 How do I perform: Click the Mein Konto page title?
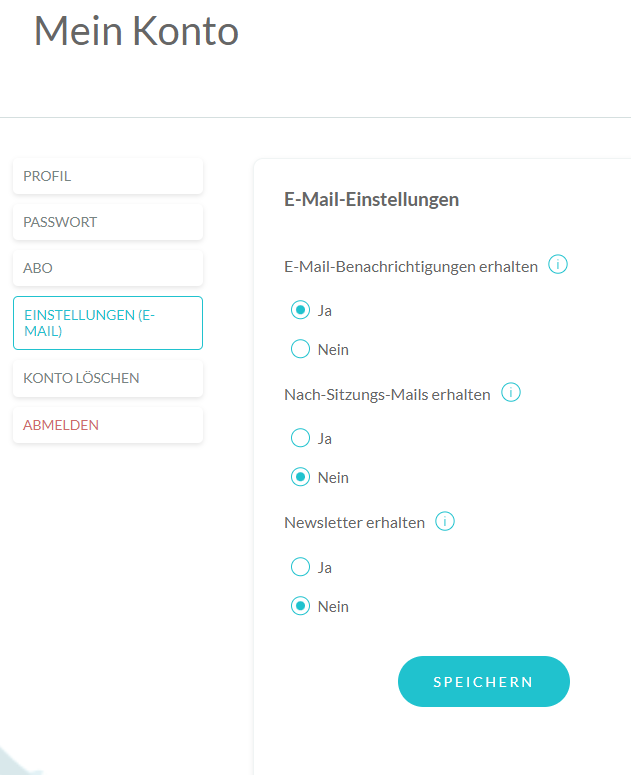pos(136,31)
